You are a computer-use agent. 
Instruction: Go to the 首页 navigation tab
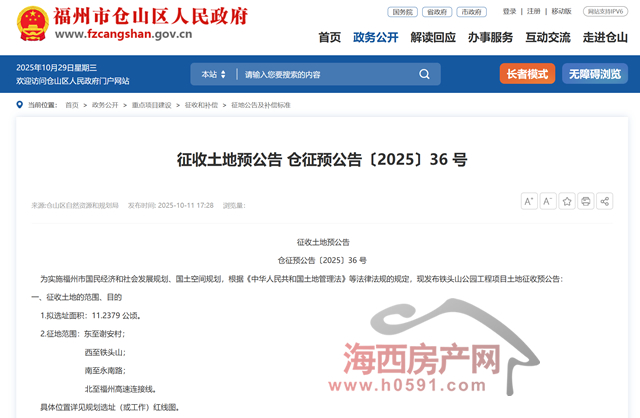coord(329,37)
